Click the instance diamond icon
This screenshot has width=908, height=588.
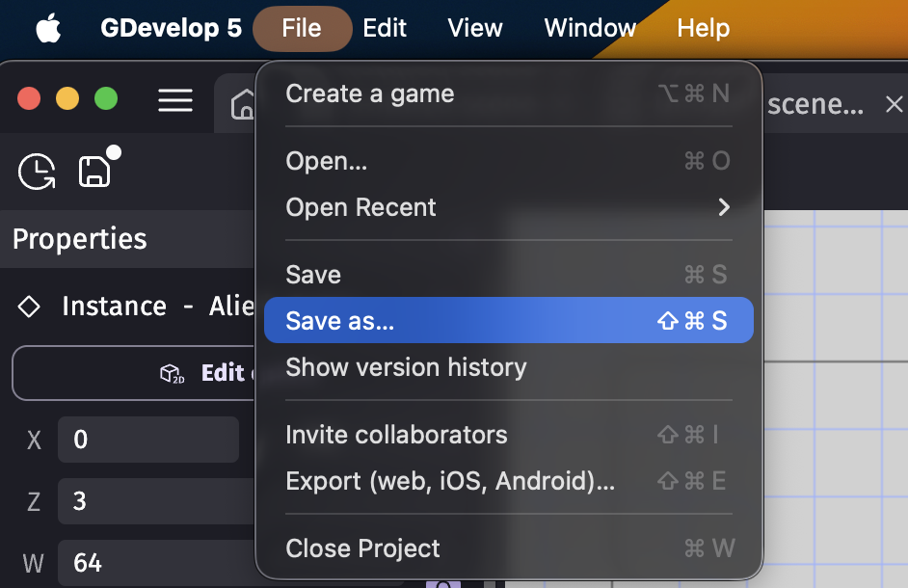[x=29, y=307]
